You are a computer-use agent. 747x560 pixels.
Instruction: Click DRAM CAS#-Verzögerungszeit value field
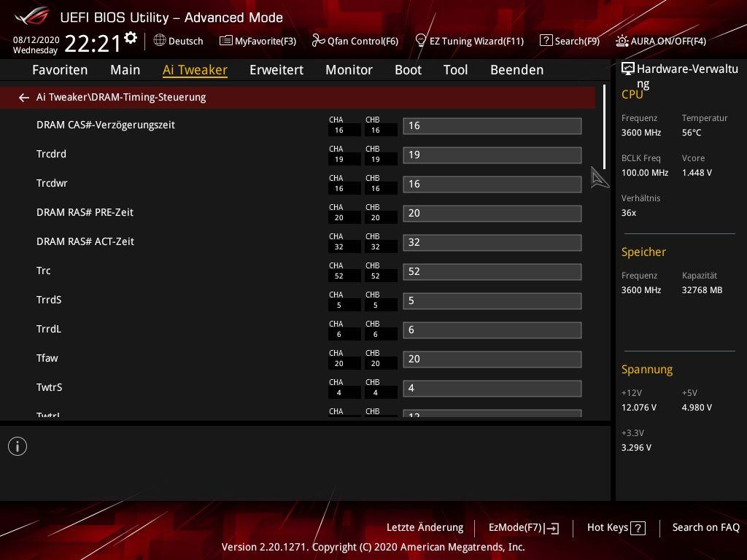tap(492, 126)
